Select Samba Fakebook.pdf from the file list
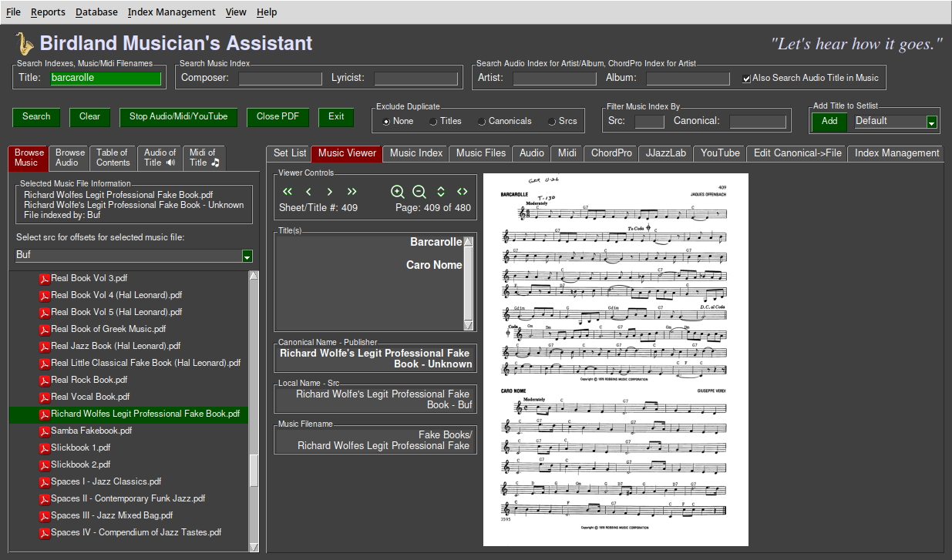 click(93, 431)
